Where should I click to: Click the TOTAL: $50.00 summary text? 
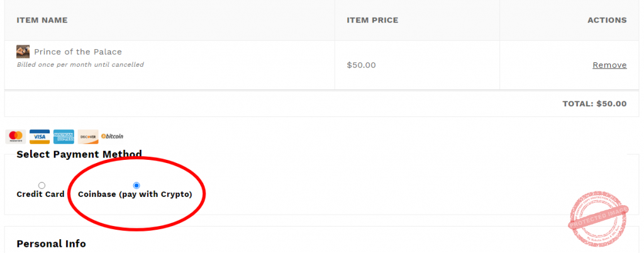pyautogui.click(x=594, y=104)
